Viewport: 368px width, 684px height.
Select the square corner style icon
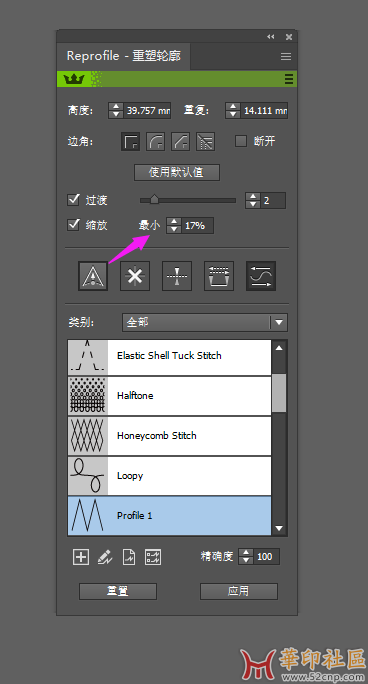coord(130,141)
